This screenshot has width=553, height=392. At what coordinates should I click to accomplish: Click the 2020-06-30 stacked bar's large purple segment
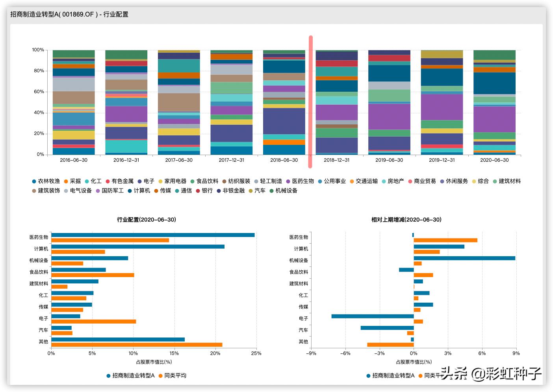pos(494,119)
